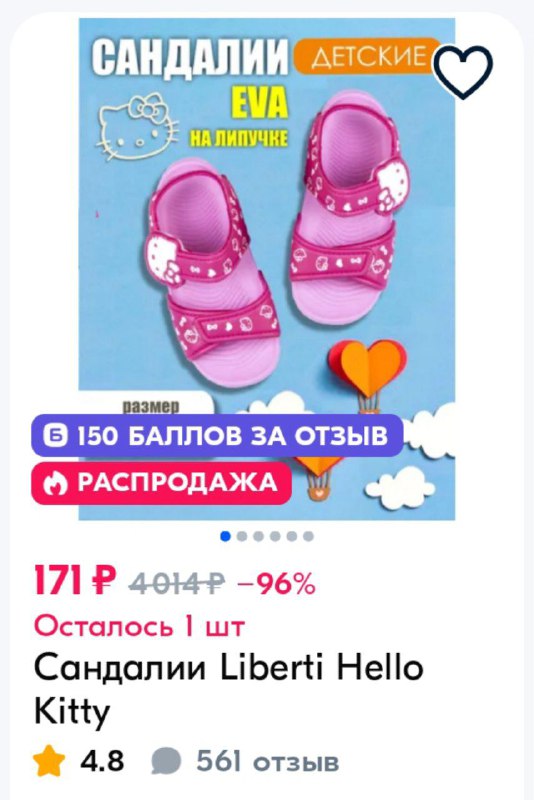Tap the bonus points Б icon
Screen dimensions: 534x800
point(55,436)
